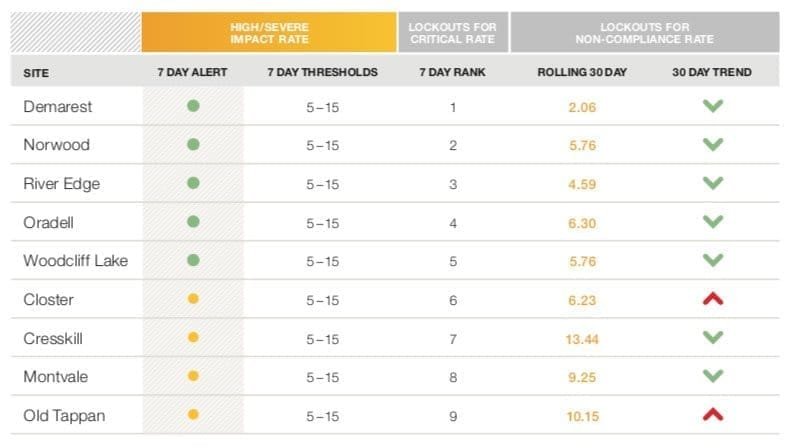Click Norwood's green alert status dot
Viewport: 792px width, 448px height.
193,145
